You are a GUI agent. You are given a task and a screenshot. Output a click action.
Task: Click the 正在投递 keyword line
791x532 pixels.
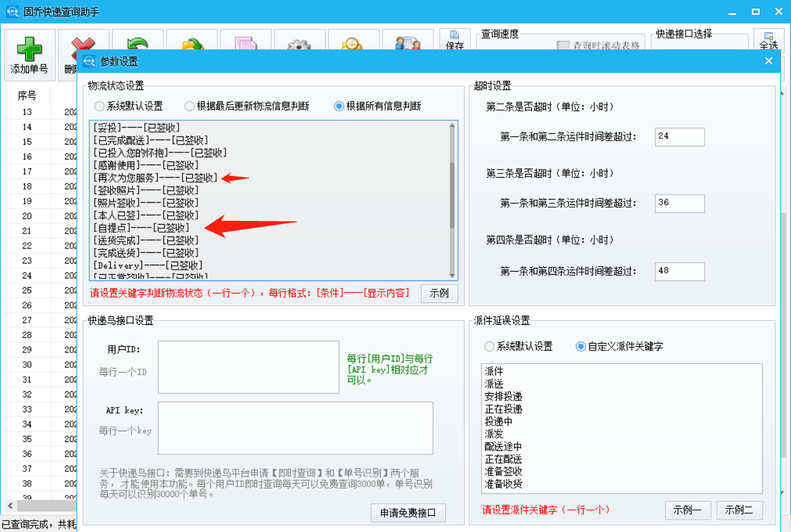pos(504,409)
